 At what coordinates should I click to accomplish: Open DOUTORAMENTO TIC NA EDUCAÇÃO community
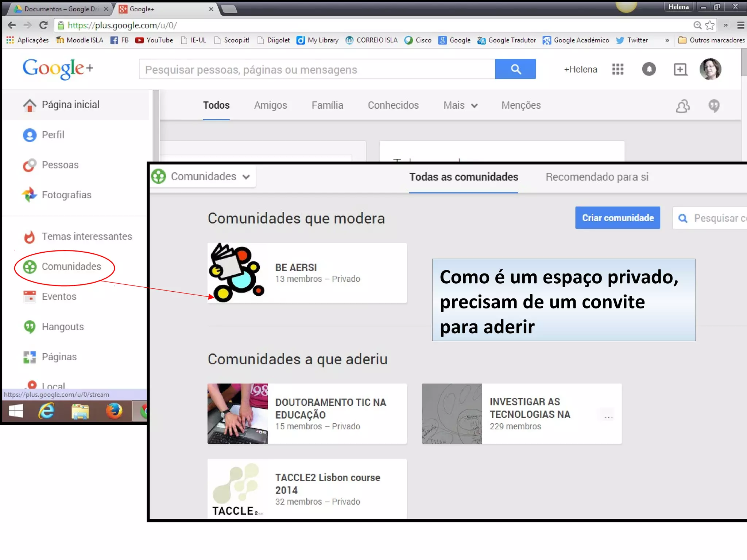coord(307,413)
